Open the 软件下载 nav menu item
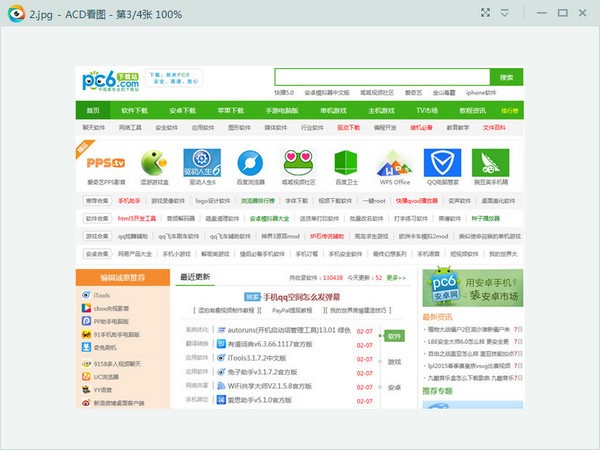The height and width of the screenshot is (450, 600). click(x=134, y=111)
